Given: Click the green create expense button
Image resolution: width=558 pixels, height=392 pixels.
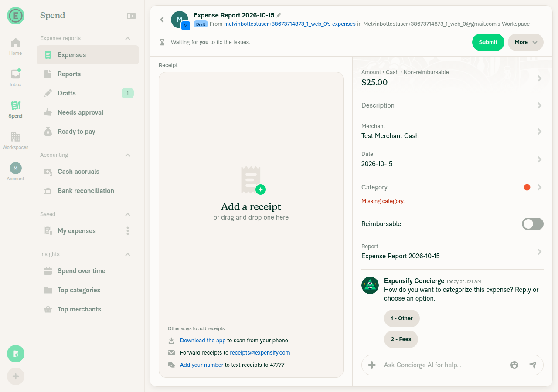Looking at the screenshot, I should click(x=16, y=354).
